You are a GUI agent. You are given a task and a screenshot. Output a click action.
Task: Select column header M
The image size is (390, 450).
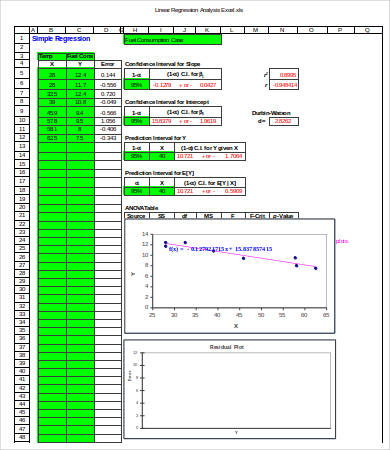point(256,30)
